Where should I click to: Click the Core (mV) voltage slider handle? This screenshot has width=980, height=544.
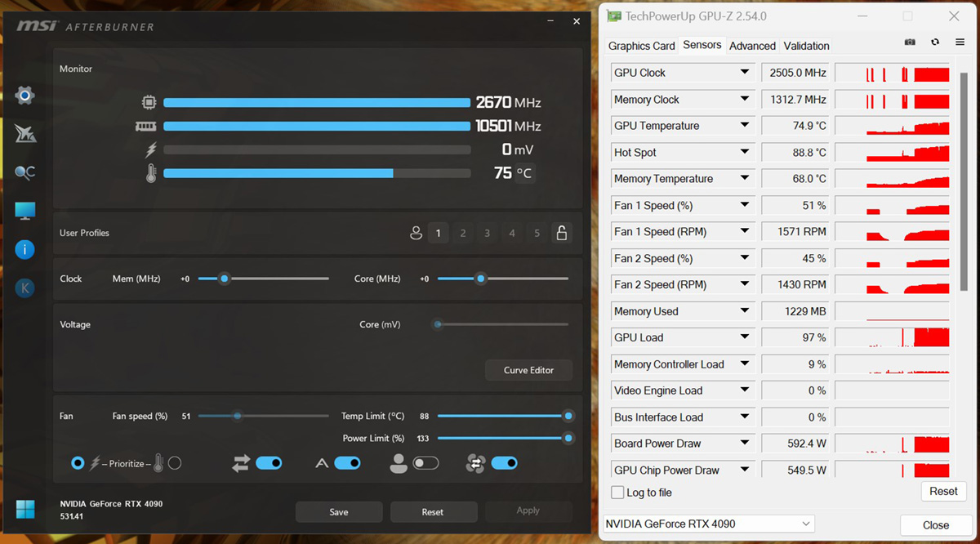point(438,324)
